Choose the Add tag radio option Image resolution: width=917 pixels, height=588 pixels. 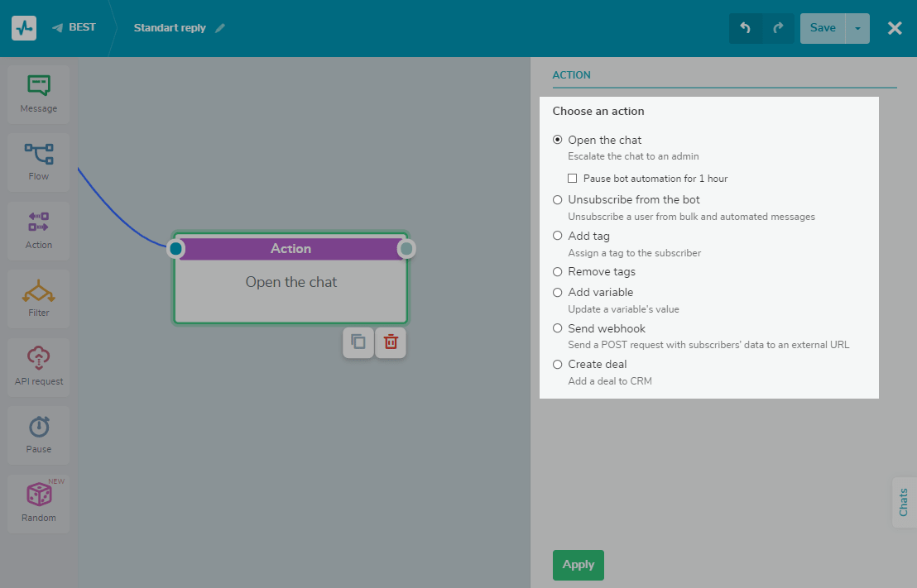tap(557, 236)
